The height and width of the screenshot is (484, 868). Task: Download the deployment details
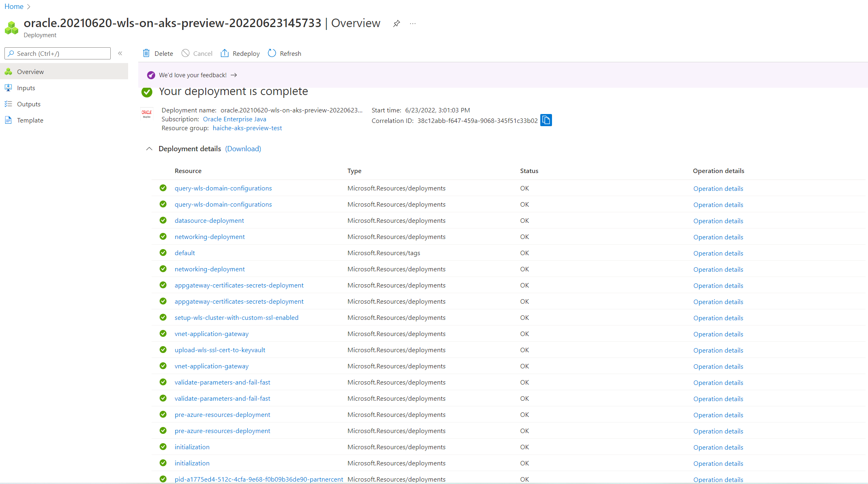pyautogui.click(x=243, y=149)
